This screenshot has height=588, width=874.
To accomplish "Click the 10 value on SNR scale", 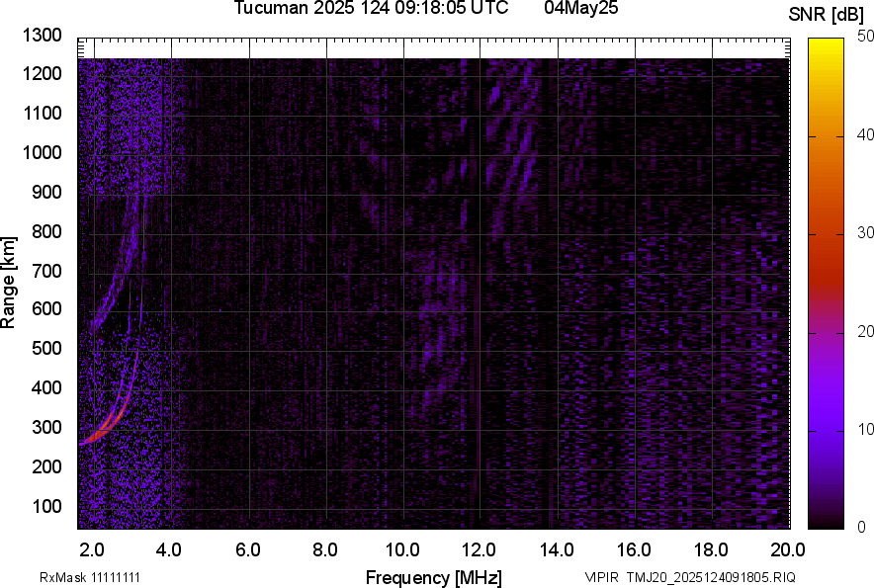I will click(x=866, y=429).
